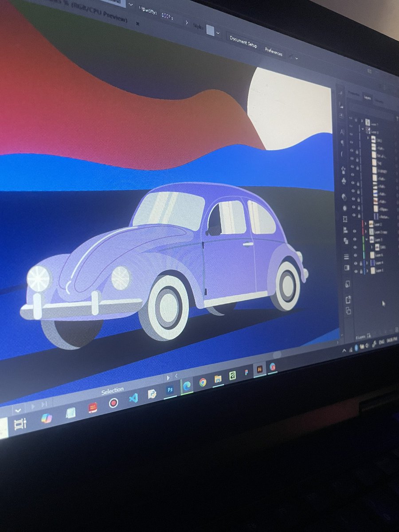Expand Layer 2 in the Layers panel
Screen dimensions: 399x532
click(365, 224)
